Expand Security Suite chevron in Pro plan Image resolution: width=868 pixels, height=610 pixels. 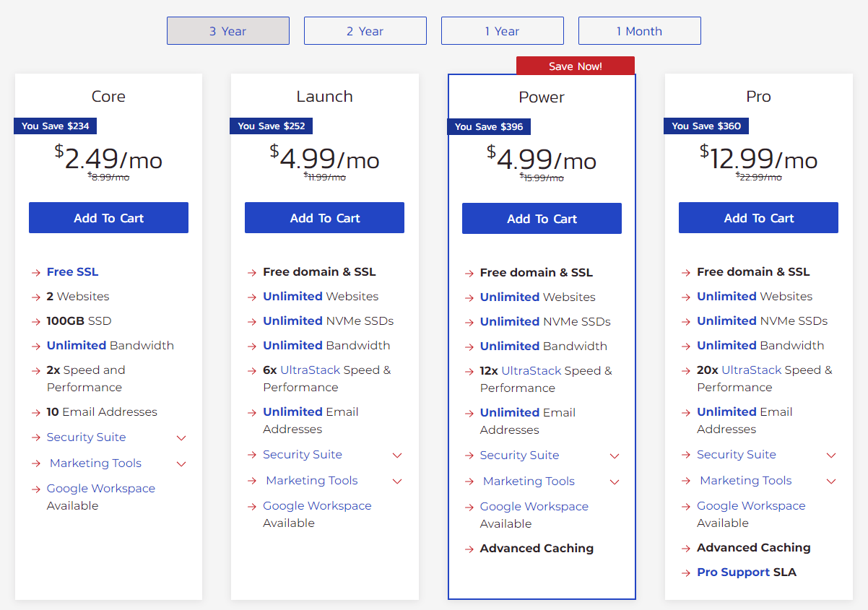[831, 456]
